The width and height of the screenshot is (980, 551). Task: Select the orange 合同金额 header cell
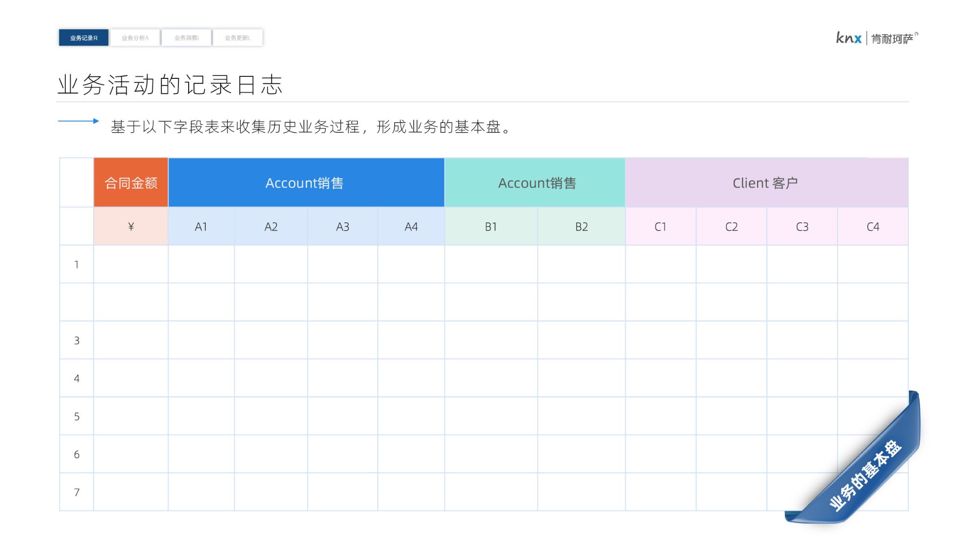(131, 183)
